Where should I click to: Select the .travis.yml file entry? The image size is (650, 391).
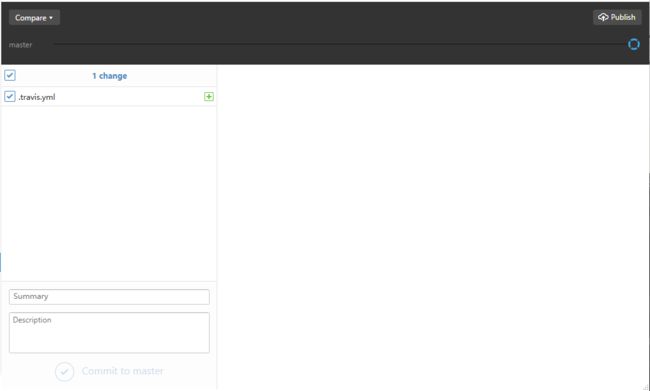109,97
